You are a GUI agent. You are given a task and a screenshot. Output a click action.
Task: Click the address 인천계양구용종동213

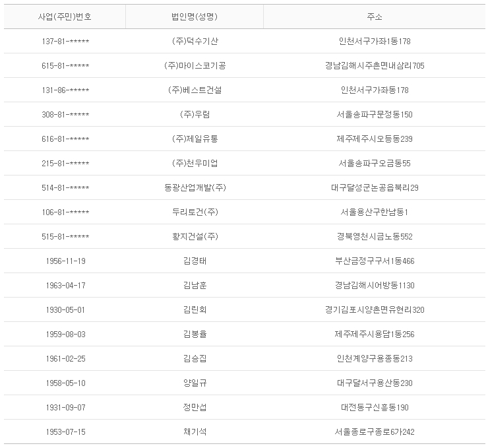[x=374, y=359]
